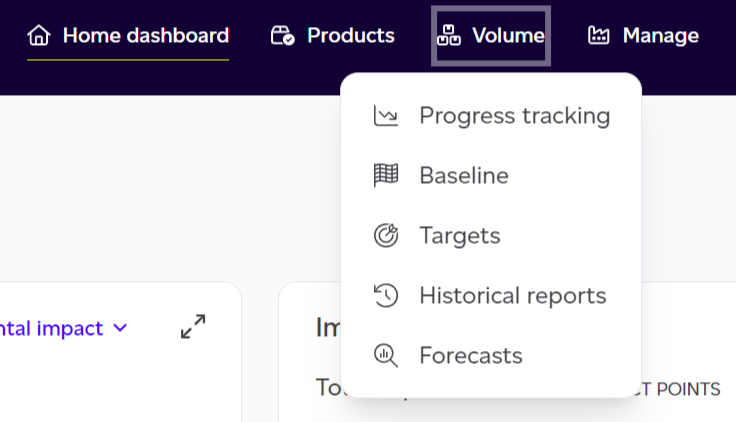Click the Forecasts magnifier chart icon

(386, 355)
